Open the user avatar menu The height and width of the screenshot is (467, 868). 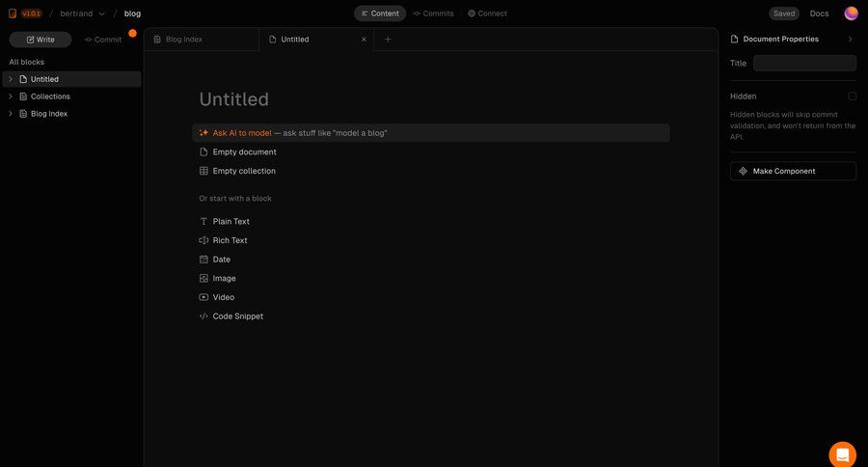tap(851, 14)
